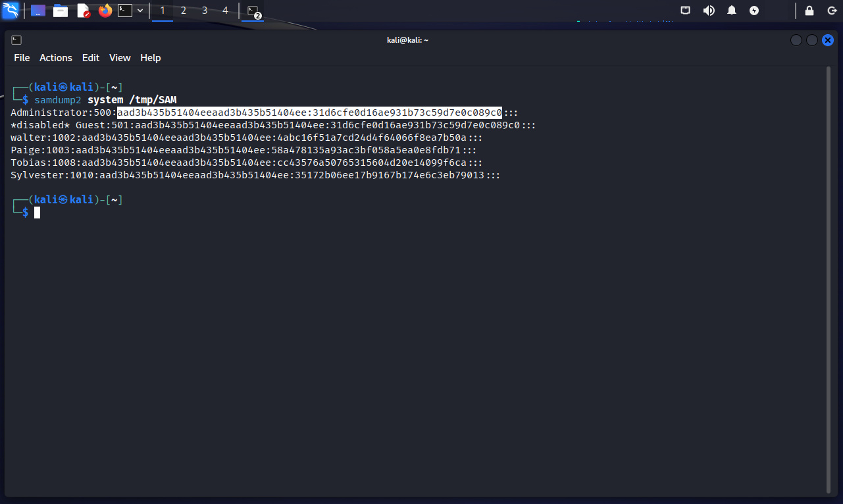Launch the terminal emulator from the panel
Viewport: 843px width, 504px height.
click(125, 11)
